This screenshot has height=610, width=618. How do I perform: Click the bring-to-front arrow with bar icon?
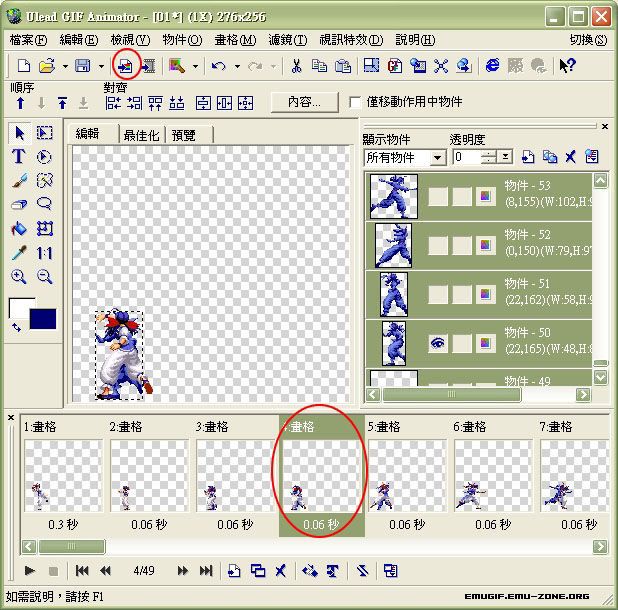pyautogui.click(x=62, y=103)
